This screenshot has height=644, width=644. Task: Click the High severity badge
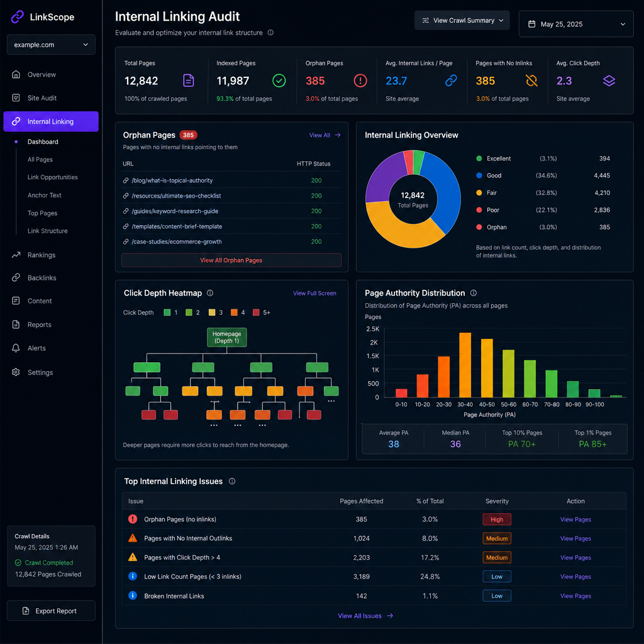point(497,519)
